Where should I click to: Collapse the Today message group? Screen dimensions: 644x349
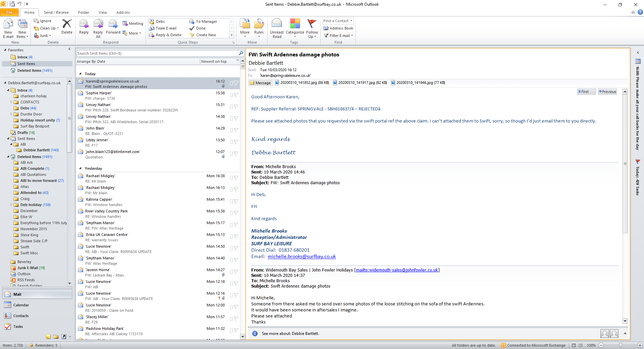click(80, 74)
